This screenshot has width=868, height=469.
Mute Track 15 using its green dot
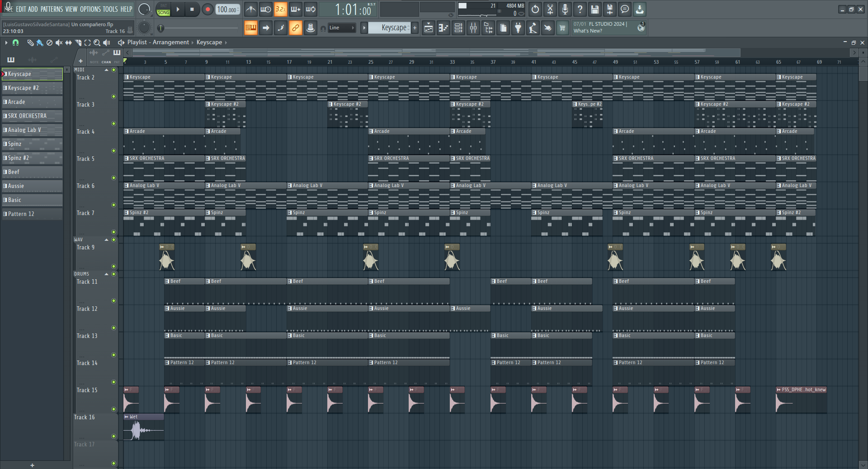(x=113, y=409)
